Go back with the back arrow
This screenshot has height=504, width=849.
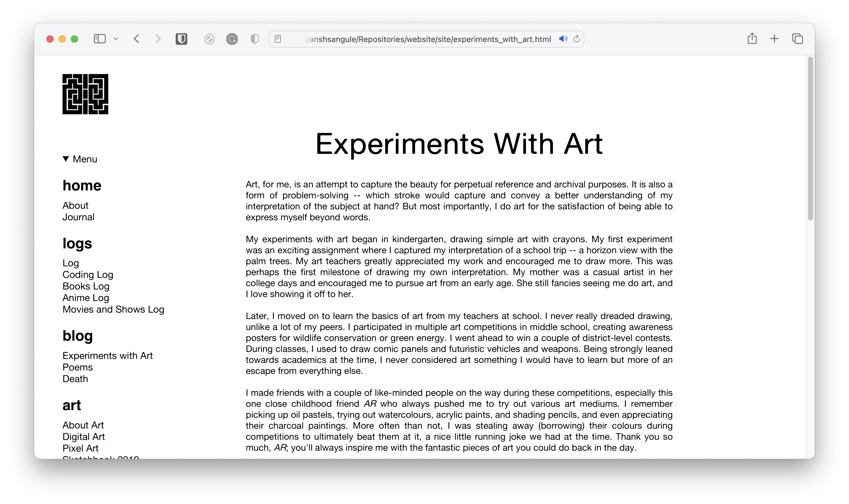(137, 39)
